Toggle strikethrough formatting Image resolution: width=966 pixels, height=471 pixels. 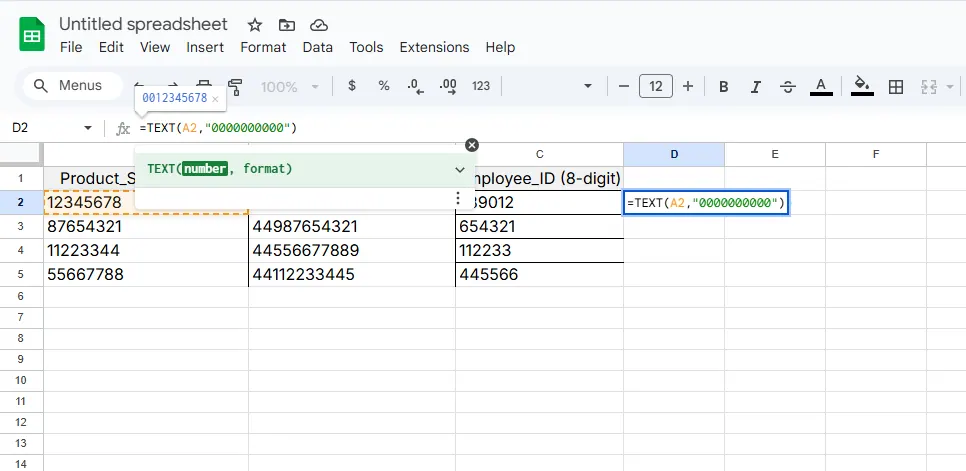(x=788, y=86)
